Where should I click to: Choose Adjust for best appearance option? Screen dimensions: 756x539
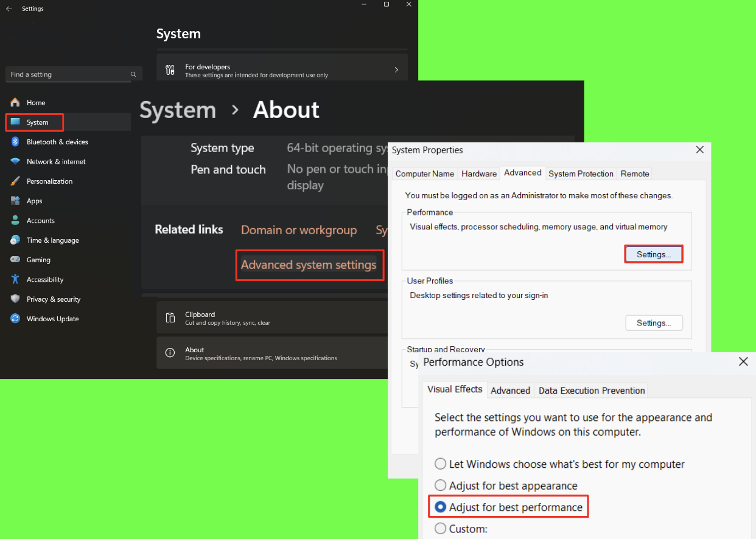pos(441,486)
